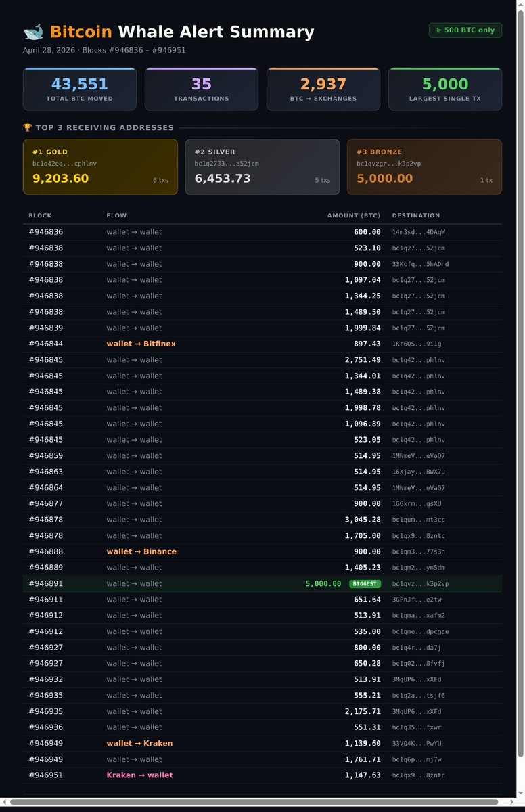Click the amount 3,045.28
The width and height of the screenshot is (525, 812).
[x=363, y=520]
